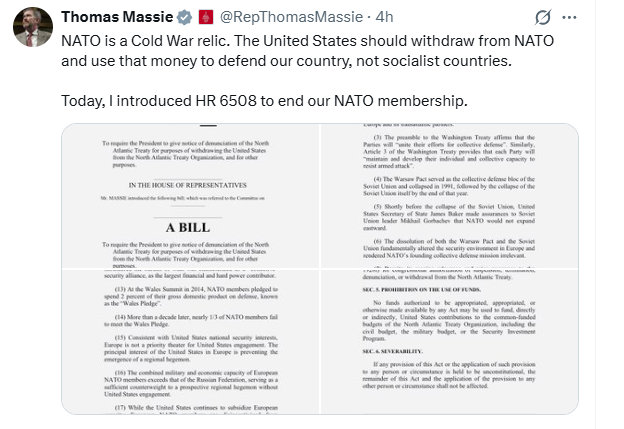This screenshot has width=624, height=429.
Task: Open the bottom-left bill image on Wales Pledge
Action: coord(189,350)
